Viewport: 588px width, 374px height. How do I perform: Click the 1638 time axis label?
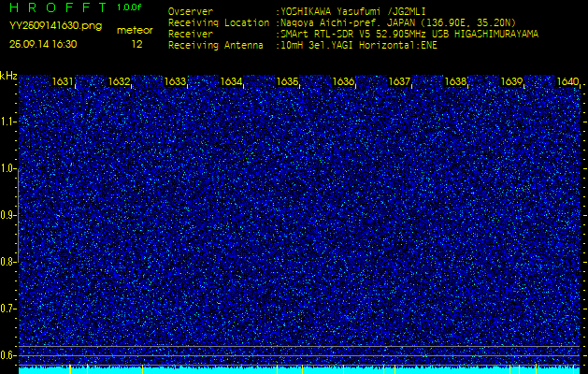[x=455, y=81]
